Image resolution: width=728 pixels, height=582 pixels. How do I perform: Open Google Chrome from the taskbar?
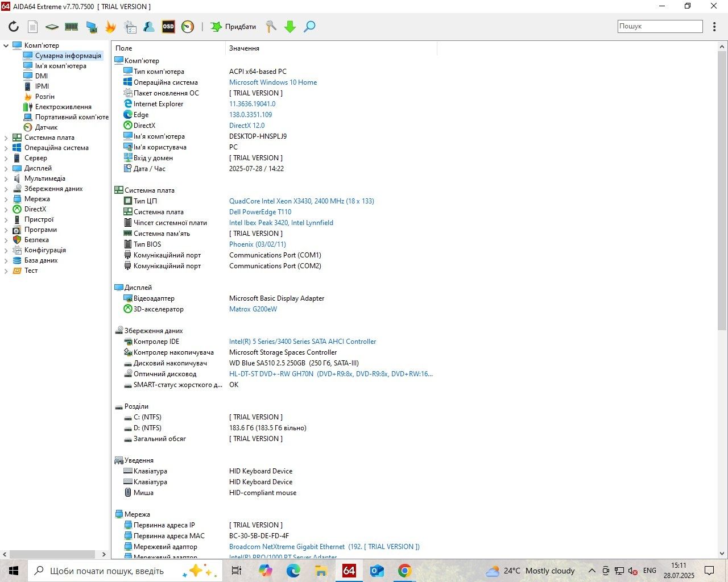tap(404, 571)
